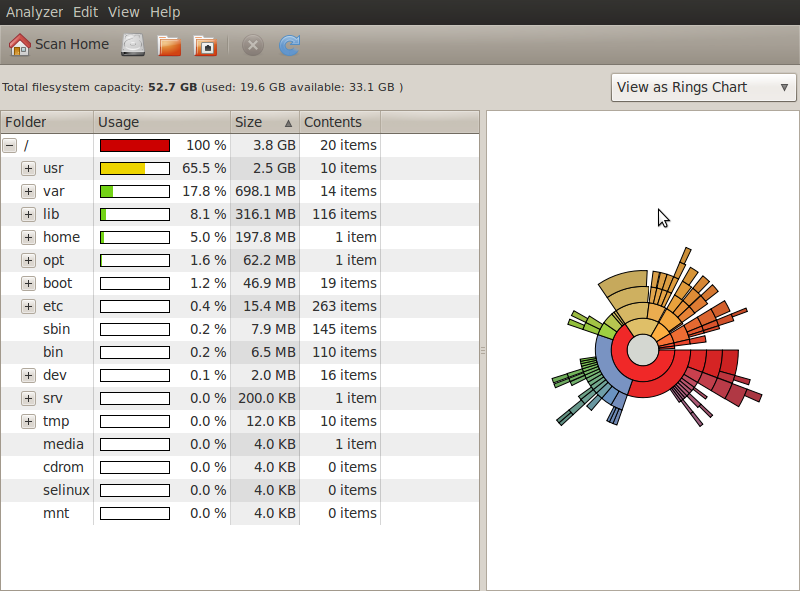Open the Analyzer menu
Image resolution: width=800 pixels, height=591 pixels.
(34, 12)
